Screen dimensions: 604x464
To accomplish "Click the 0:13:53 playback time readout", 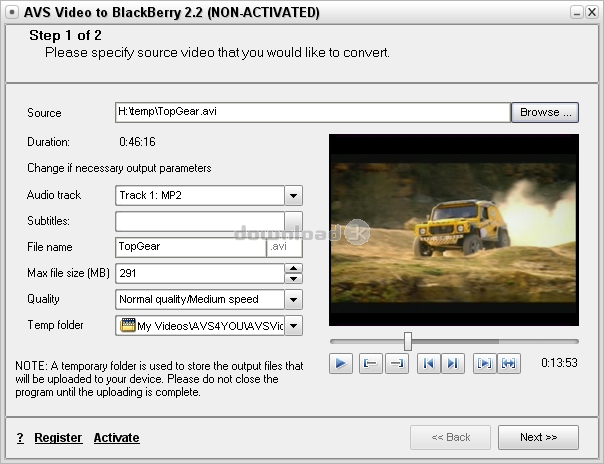I will pyautogui.click(x=559, y=363).
